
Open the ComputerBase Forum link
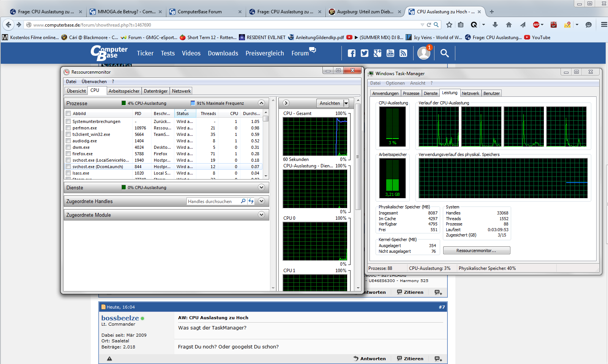[300, 53]
